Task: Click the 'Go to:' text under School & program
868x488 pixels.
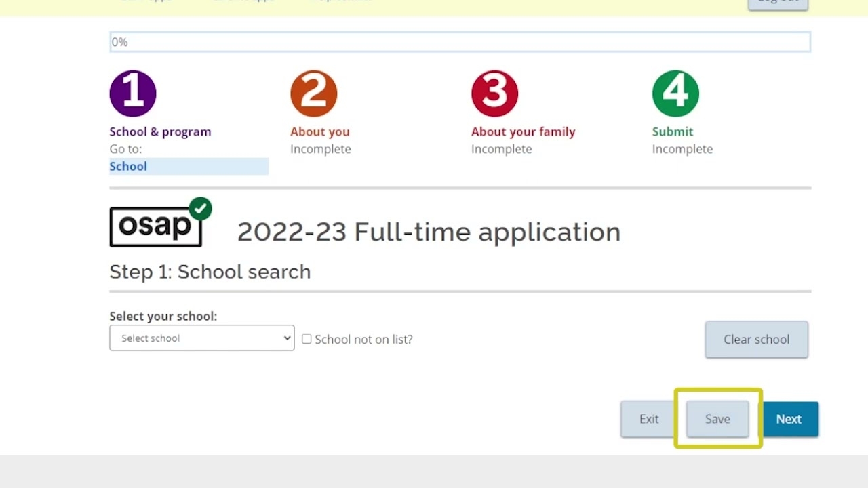Action: pos(125,149)
